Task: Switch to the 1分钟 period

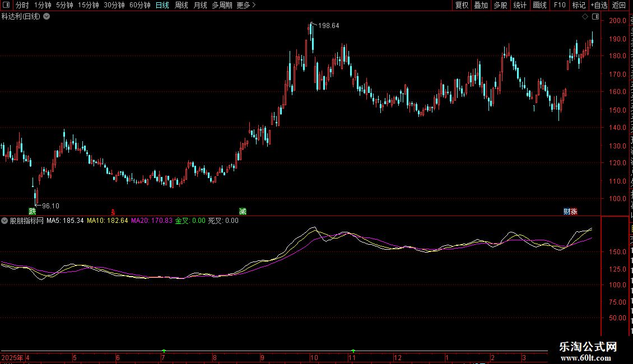Action: (43, 5)
